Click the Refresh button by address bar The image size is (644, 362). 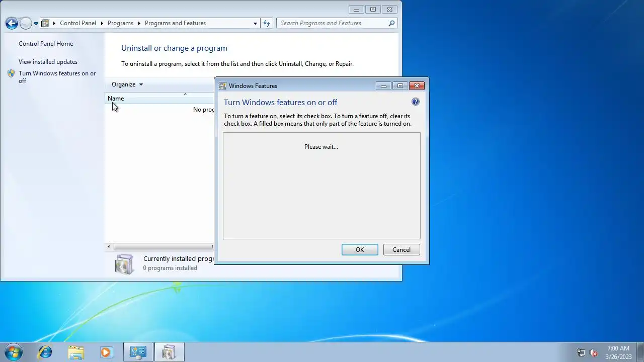point(267,23)
